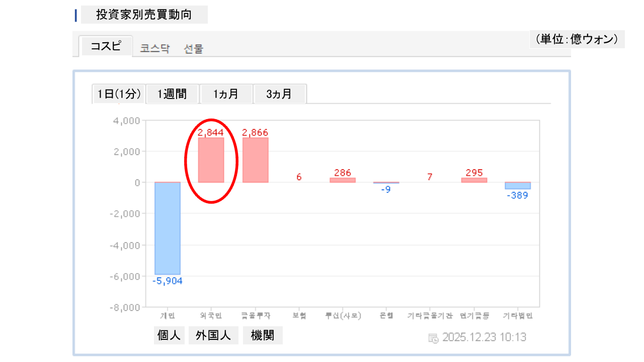This screenshot has width=644, height=362.
Task: Click the blue bar showing -5,904
Action: (x=168, y=228)
